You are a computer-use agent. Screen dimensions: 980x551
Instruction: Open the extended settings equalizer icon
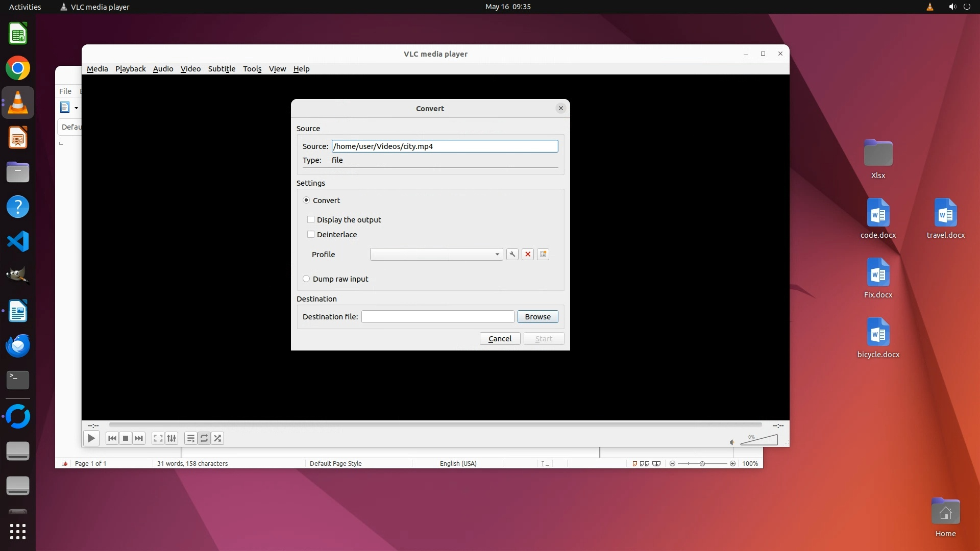[172, 438]
